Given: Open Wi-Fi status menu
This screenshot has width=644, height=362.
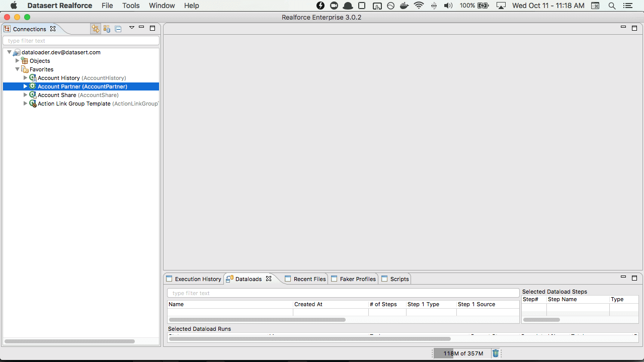Looking at the screenshot, I should click(419, 6).
